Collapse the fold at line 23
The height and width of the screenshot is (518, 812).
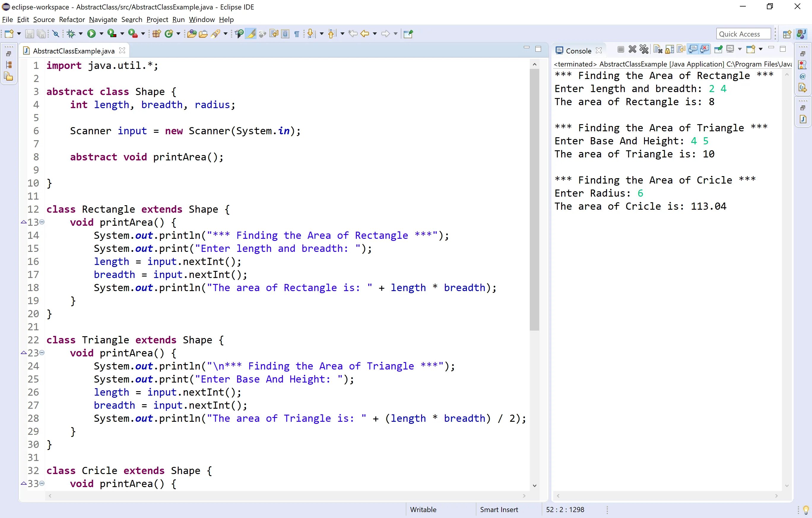coord(42,353)
